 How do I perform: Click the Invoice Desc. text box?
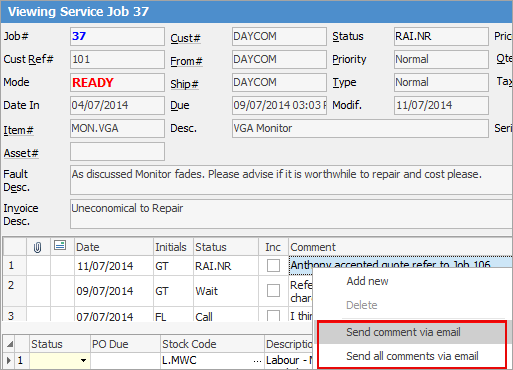point(291,214)
